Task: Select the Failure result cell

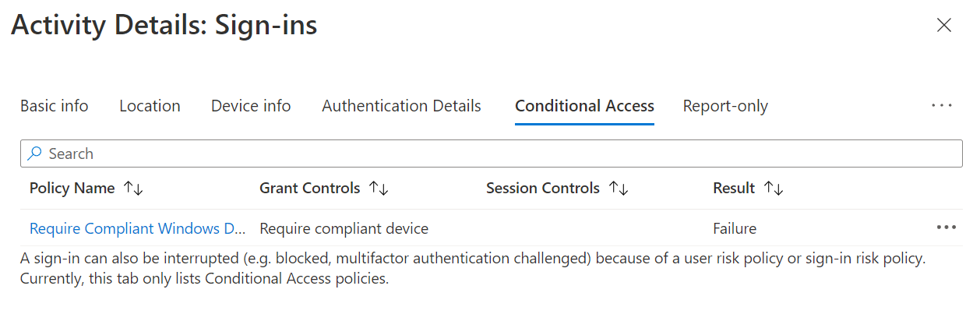Action: click(735, 228)
